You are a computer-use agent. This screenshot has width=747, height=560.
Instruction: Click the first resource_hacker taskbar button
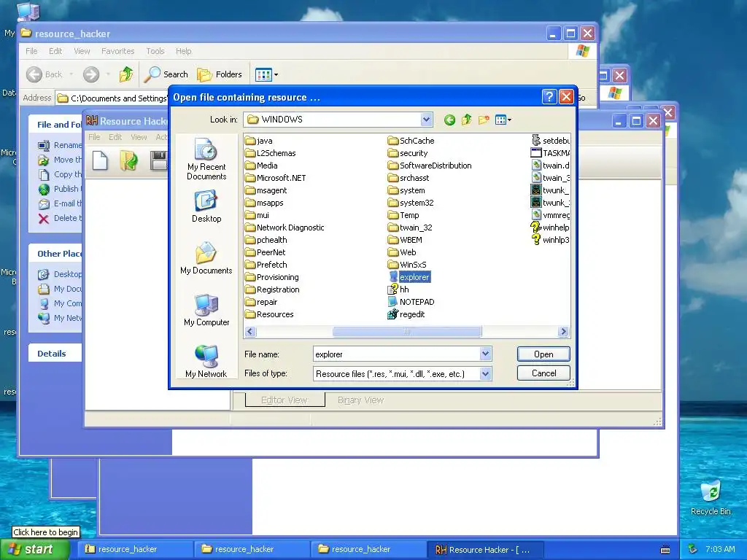135,550
